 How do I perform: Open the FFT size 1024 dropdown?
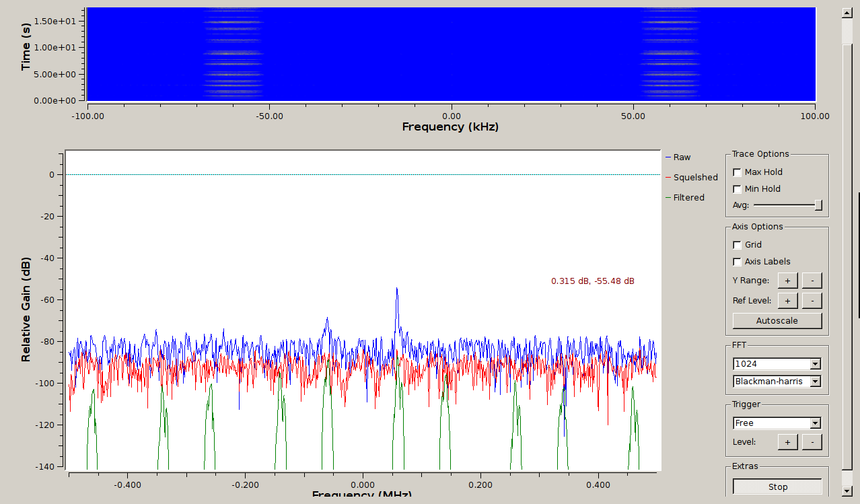tap(777, 364)
